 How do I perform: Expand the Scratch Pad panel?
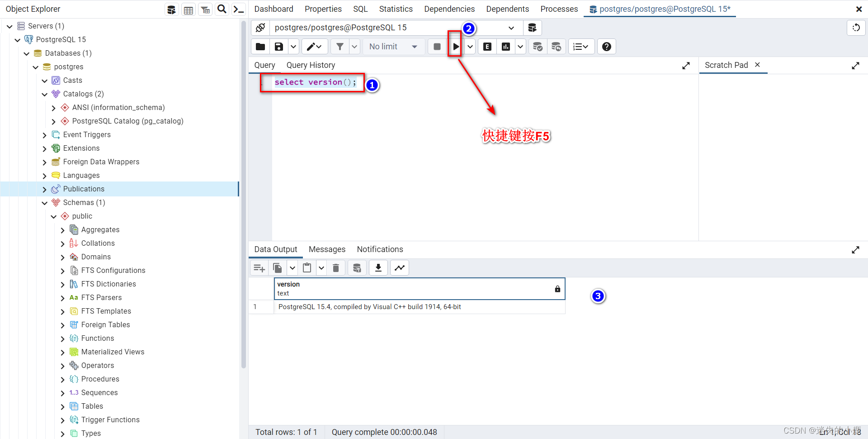coord(855,66)
